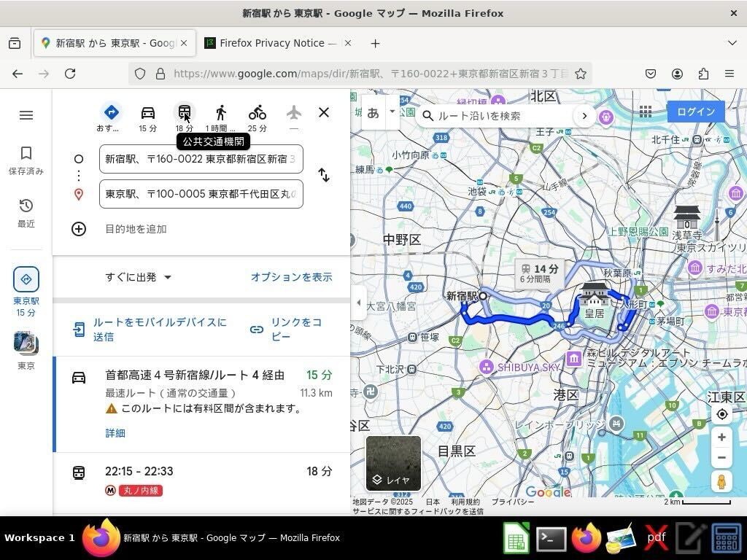Open the map Layers switcher
The height and width of the screenshot is (560, 747).
pyautogui.click(x=393, y=463)
